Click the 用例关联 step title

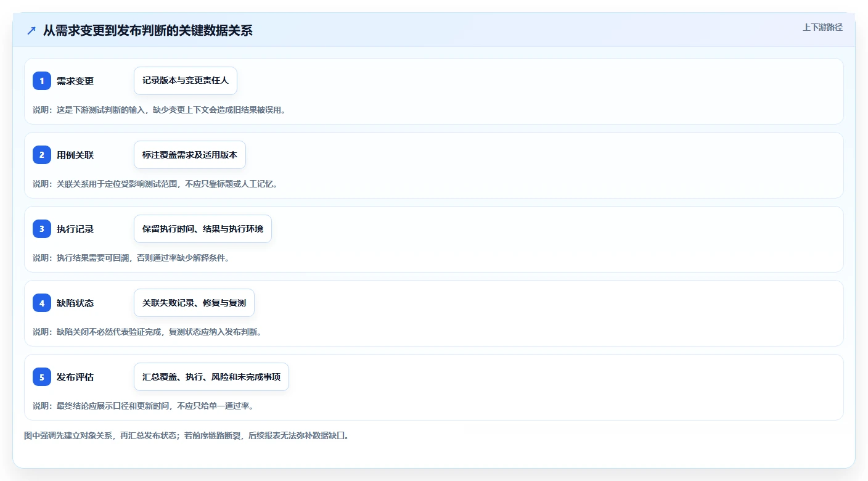tap(75, 155)
